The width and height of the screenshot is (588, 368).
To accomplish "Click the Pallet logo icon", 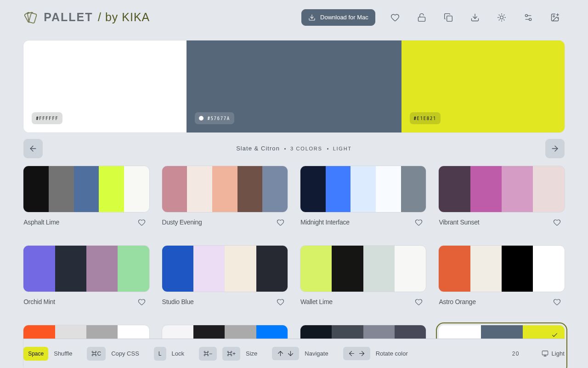I will click(x=30, y=17).
